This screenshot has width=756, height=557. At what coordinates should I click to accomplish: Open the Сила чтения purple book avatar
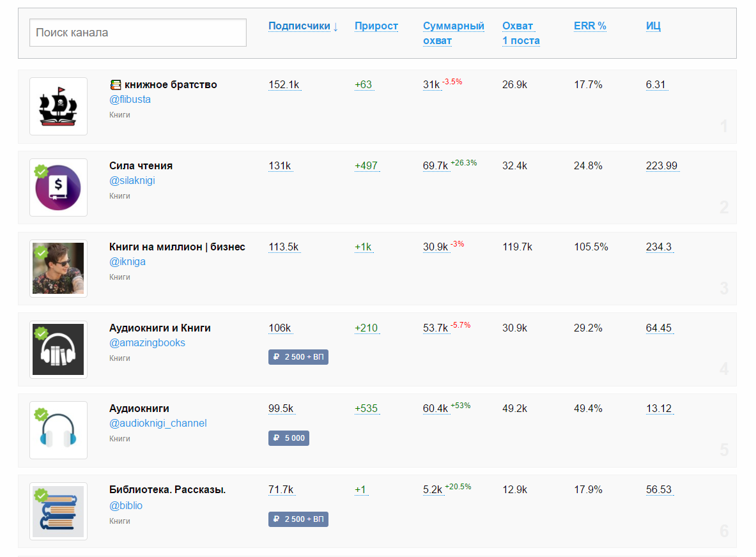58,187
